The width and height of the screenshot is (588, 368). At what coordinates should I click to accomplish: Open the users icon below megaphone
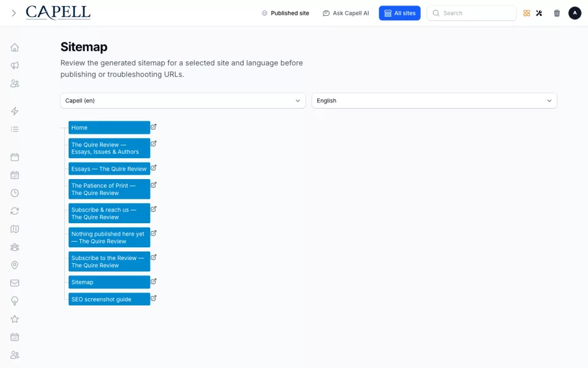[x=15, y=83]
